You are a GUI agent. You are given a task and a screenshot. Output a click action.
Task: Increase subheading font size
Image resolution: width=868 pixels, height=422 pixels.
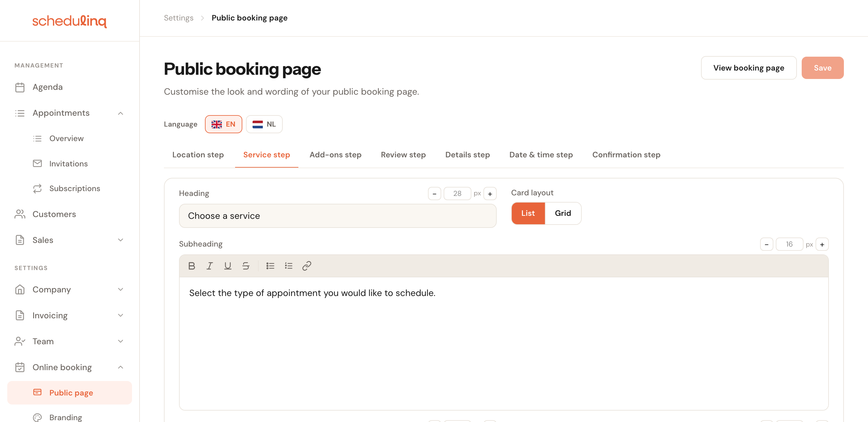822,244
